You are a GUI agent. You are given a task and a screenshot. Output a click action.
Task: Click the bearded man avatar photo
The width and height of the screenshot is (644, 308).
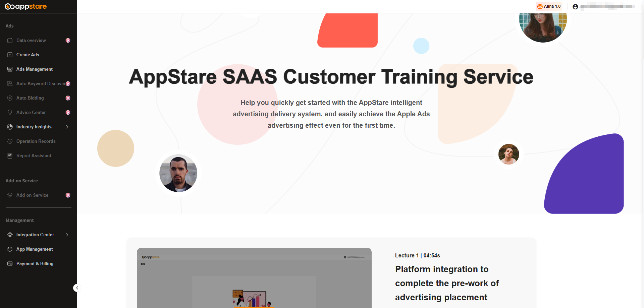pyautogui.click(x=178, y=173)
